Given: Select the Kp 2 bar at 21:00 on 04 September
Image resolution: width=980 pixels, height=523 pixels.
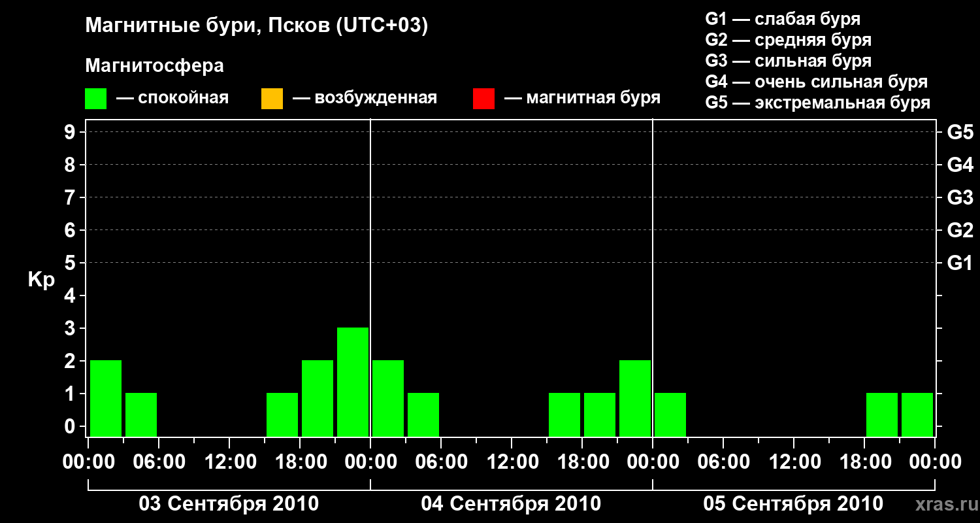Looking at the screenshot, I should point(635,398).
